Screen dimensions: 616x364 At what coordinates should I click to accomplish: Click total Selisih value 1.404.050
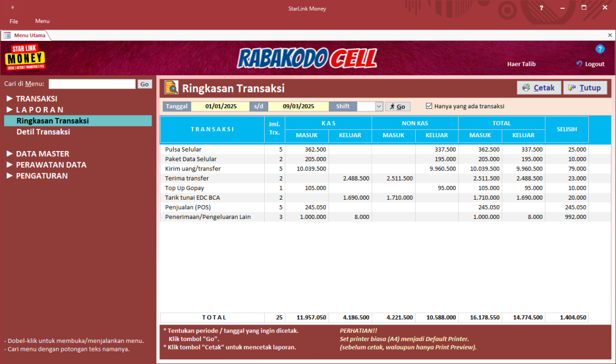click(x=573, y=317)
